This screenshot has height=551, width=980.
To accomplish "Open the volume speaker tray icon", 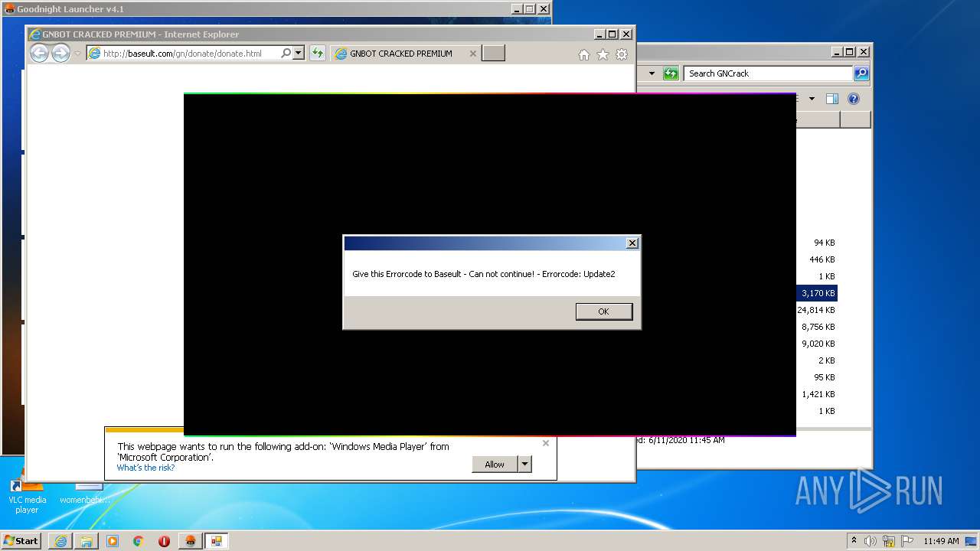I will [871, 541].
